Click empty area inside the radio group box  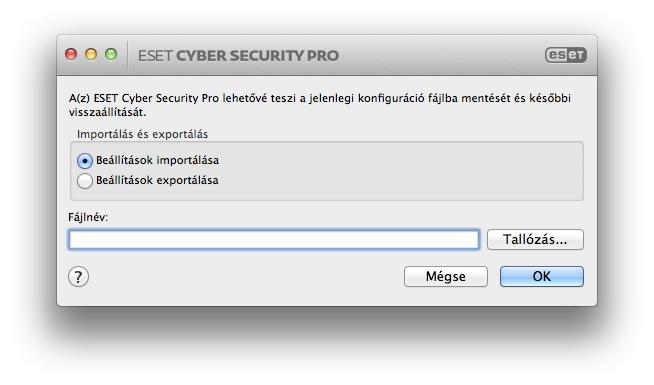click(396, 171)
